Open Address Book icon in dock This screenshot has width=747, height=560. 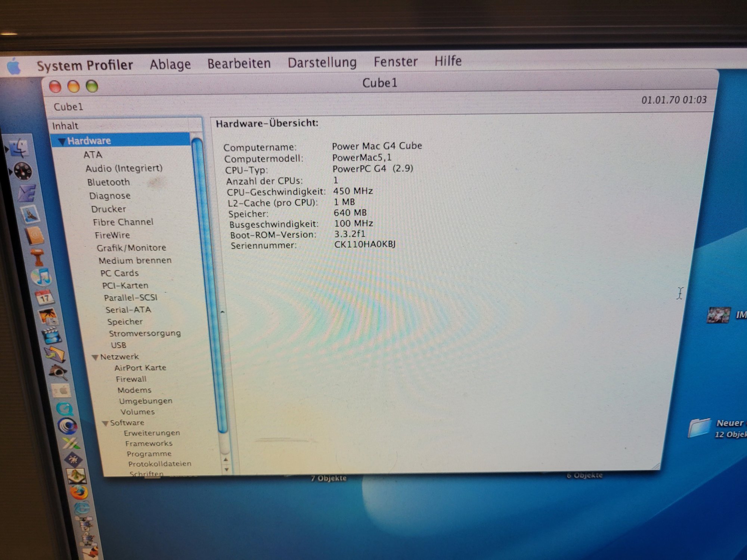pos(34,236)
